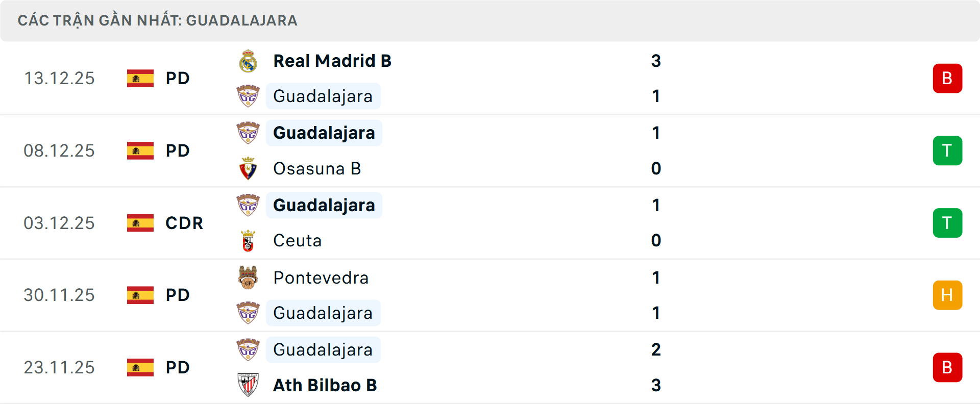Select the Osasuna B club logo
980x404 pixels.
248,168
